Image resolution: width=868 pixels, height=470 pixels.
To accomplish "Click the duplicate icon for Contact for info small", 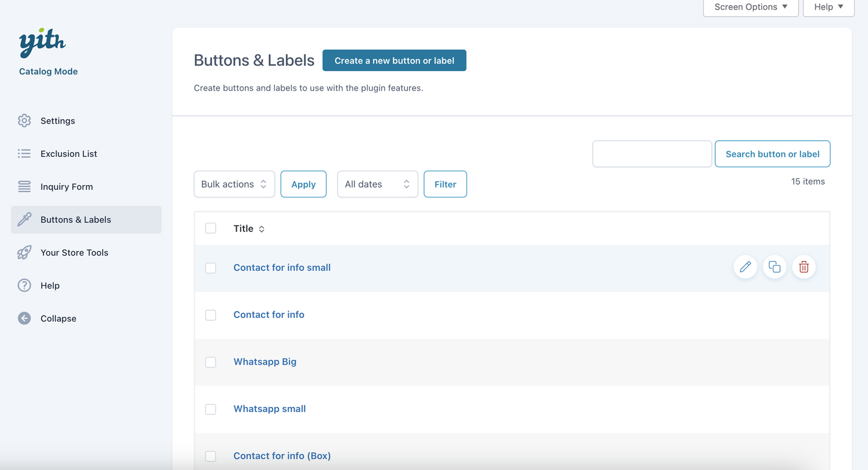I will (x=774, y=267).
